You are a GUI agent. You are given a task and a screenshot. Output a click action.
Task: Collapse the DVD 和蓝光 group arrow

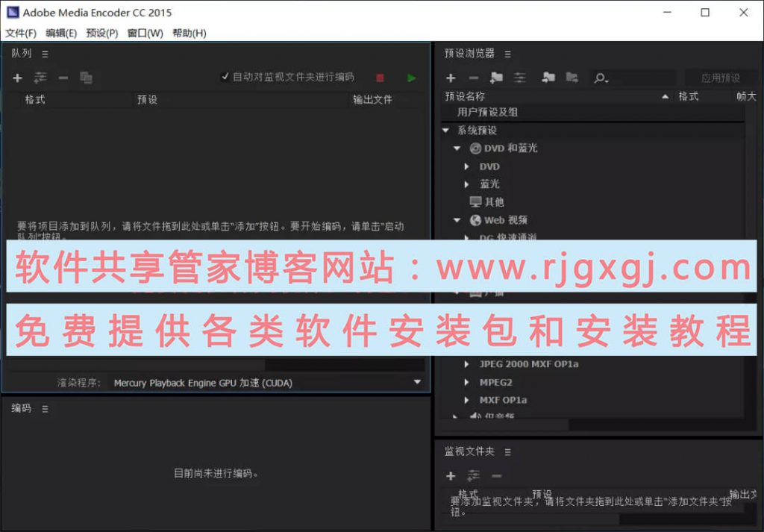point(457,148)
